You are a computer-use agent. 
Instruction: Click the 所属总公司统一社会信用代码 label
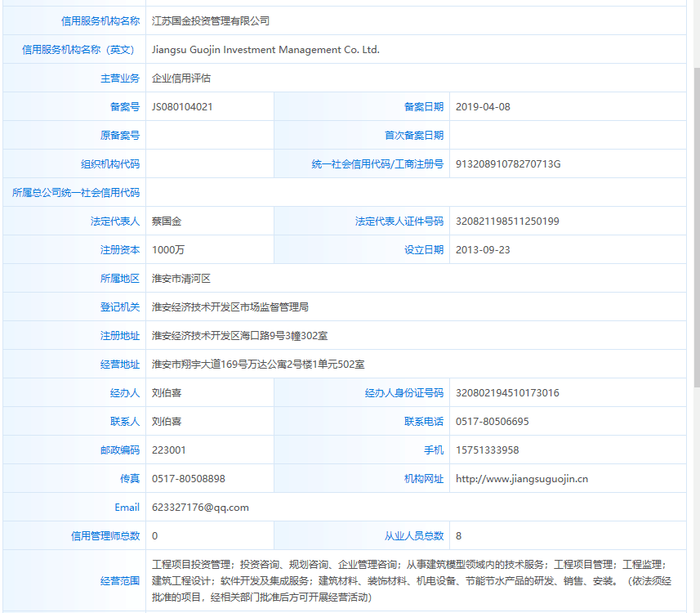pyautogui.click(x=76, y=193)
